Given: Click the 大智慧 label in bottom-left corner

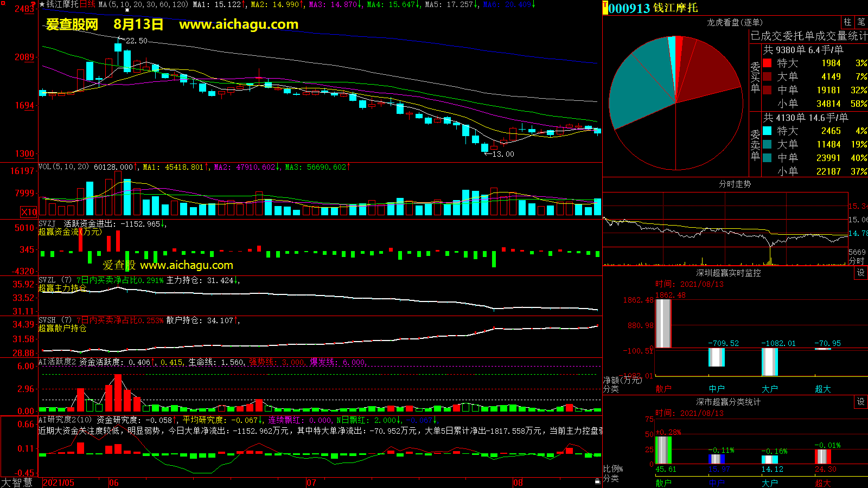Looking at the screenshot, I should 16,482.
